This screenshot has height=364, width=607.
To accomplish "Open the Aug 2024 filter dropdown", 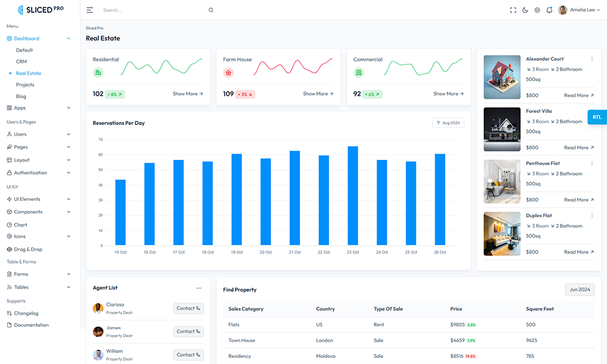I will pyautogui.click(x=448, y=123).
